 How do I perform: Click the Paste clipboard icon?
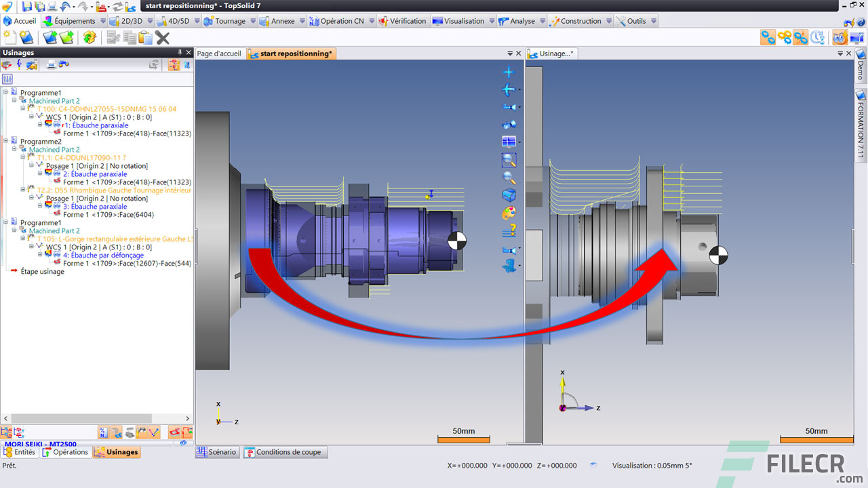tap(145, 37)
